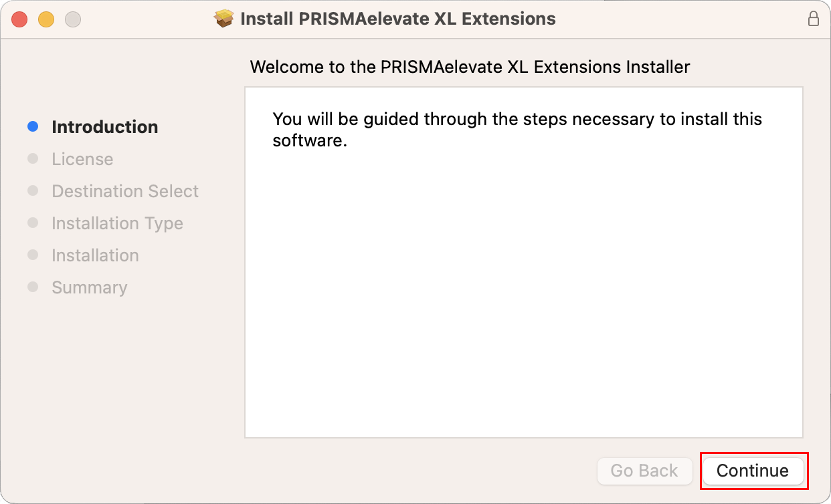
Task: Click the Continue button
Action: tap(753, 471)
